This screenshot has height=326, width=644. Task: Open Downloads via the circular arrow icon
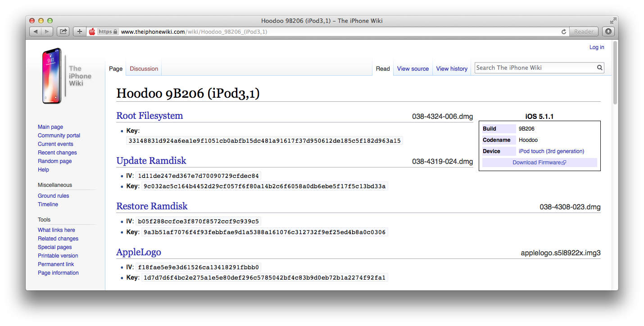[608, 32]
